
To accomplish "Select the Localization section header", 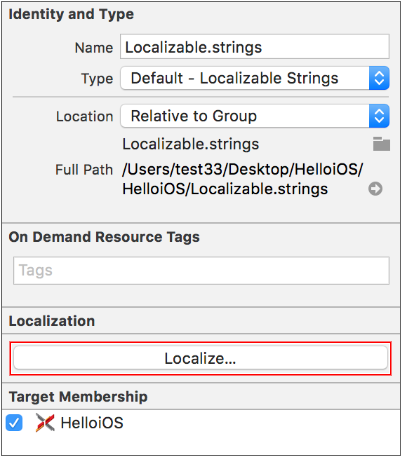I will coord(52,321).
